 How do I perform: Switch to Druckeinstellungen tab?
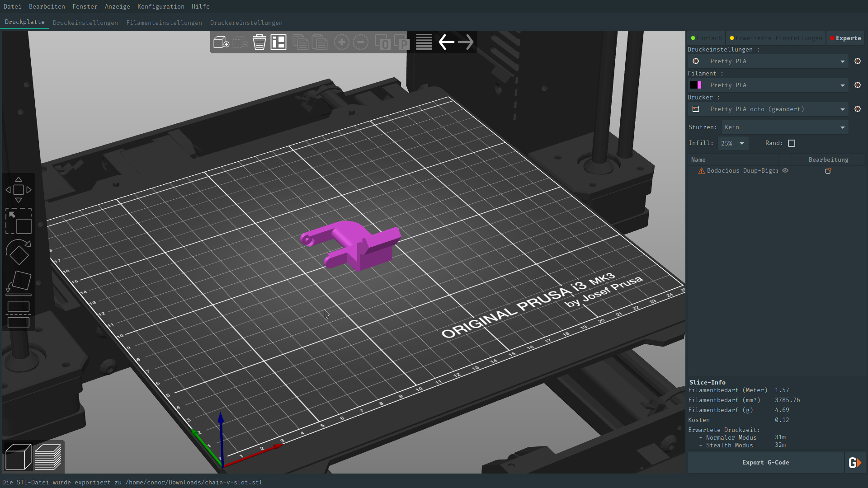tap(85, 23)
